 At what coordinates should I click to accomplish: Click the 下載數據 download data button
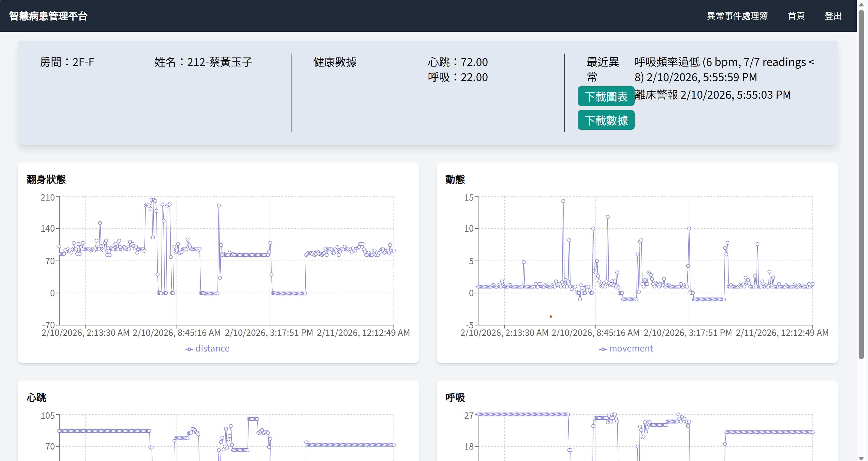pos(606,120)
